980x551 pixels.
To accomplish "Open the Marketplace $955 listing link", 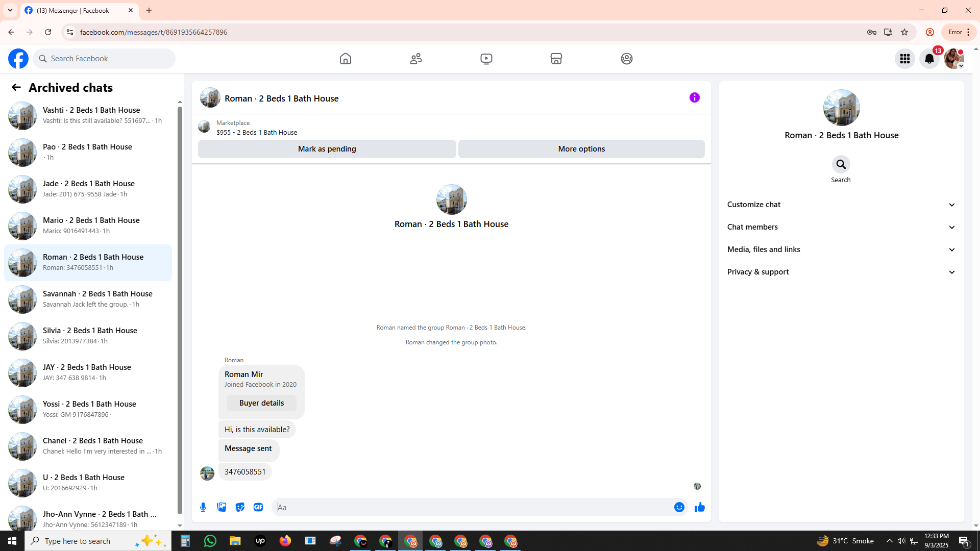I will point(257,132).
